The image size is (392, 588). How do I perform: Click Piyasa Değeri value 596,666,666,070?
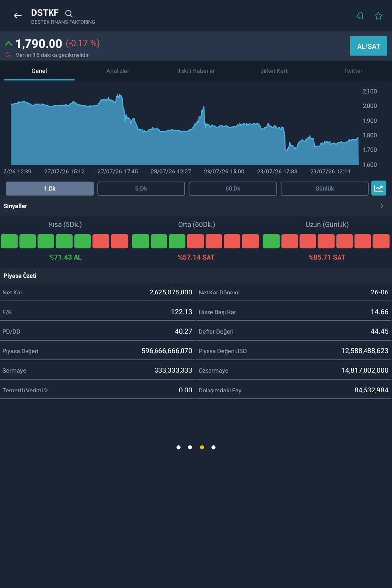tap(167, 351)
